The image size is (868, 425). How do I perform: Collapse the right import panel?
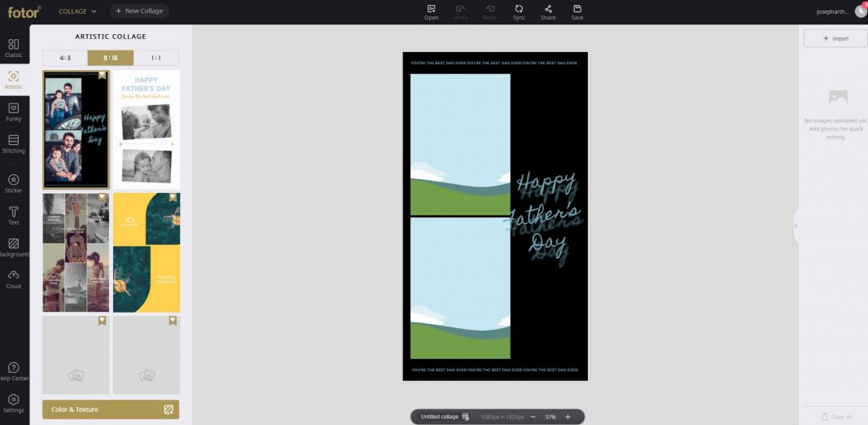(x=796, y=226)
